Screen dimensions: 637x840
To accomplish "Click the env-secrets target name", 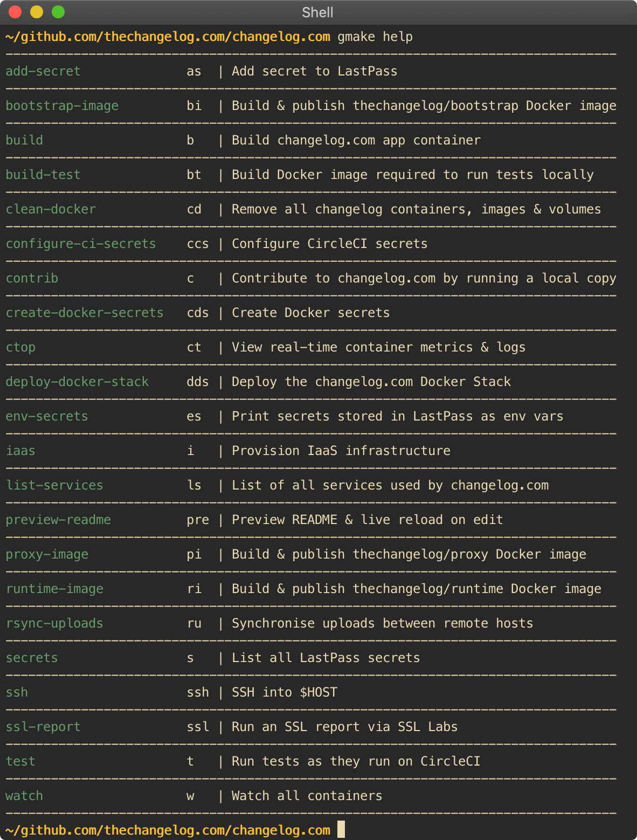I will [47, 416].
